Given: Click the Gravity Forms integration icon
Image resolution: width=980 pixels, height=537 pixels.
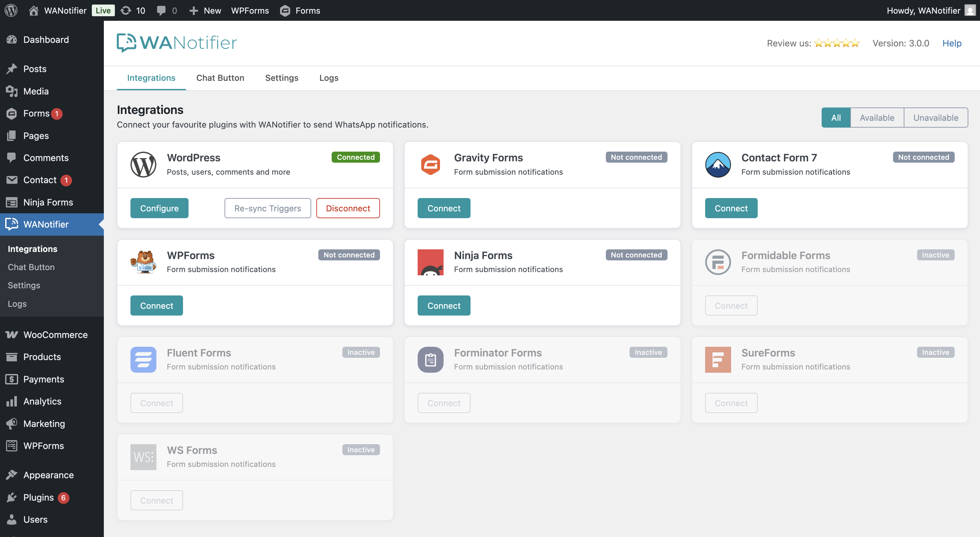Looking at the screenshot, I should click(430, 164).
